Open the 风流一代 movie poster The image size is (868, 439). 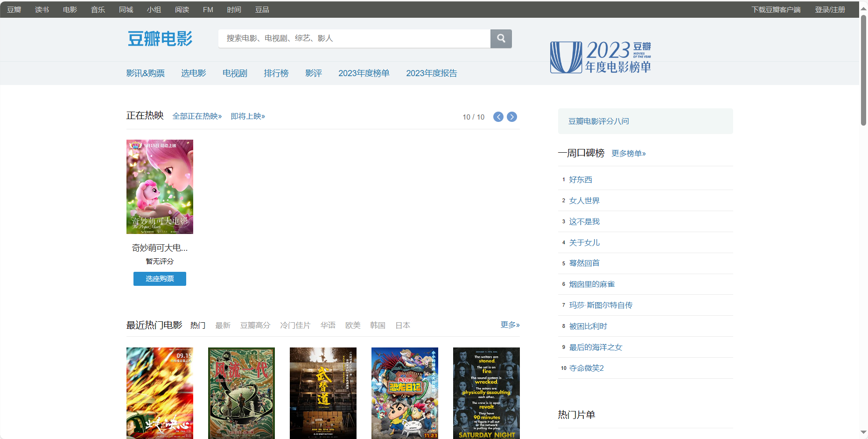[241, 393]
